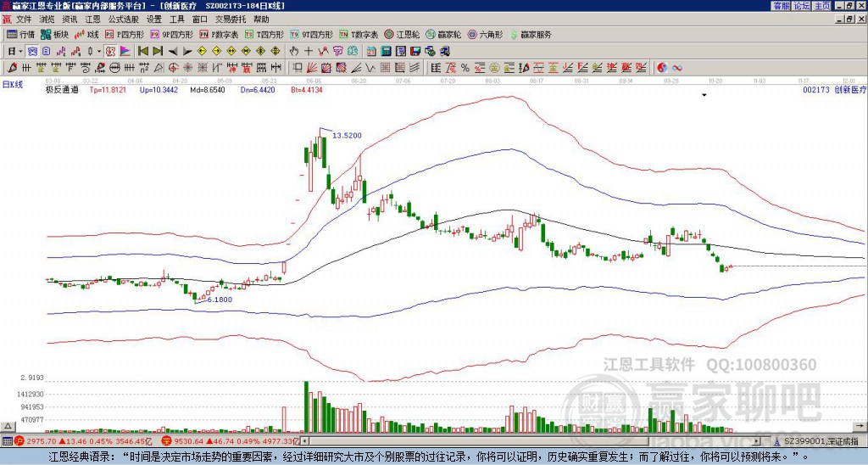Screen dimensions: 868x465
Task: Click the 客服 button in title bar
Action: tap(782, 6)
